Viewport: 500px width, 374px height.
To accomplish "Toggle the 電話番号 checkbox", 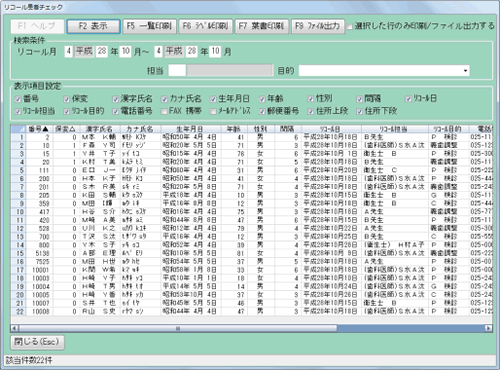I will (x=115, y=111).
